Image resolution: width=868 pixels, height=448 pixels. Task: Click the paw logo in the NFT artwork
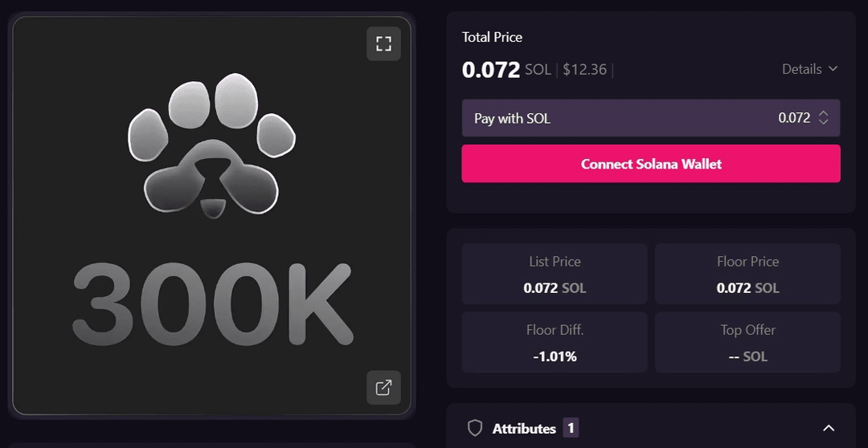211,147
